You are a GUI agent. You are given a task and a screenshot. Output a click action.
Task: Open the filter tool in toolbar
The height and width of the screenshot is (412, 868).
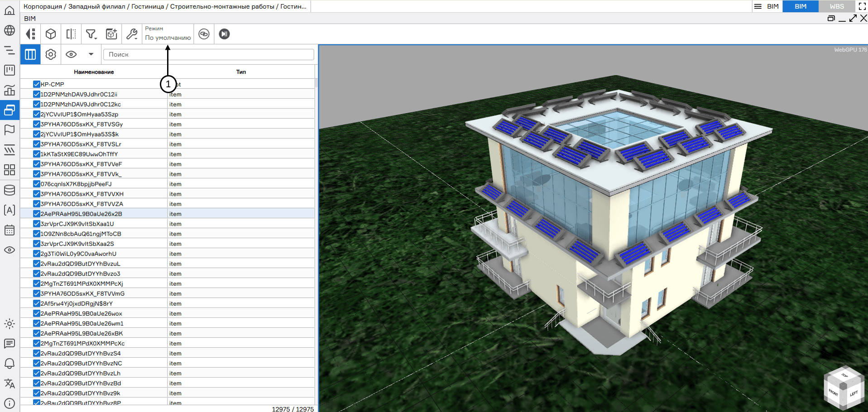tap(91, 34)
